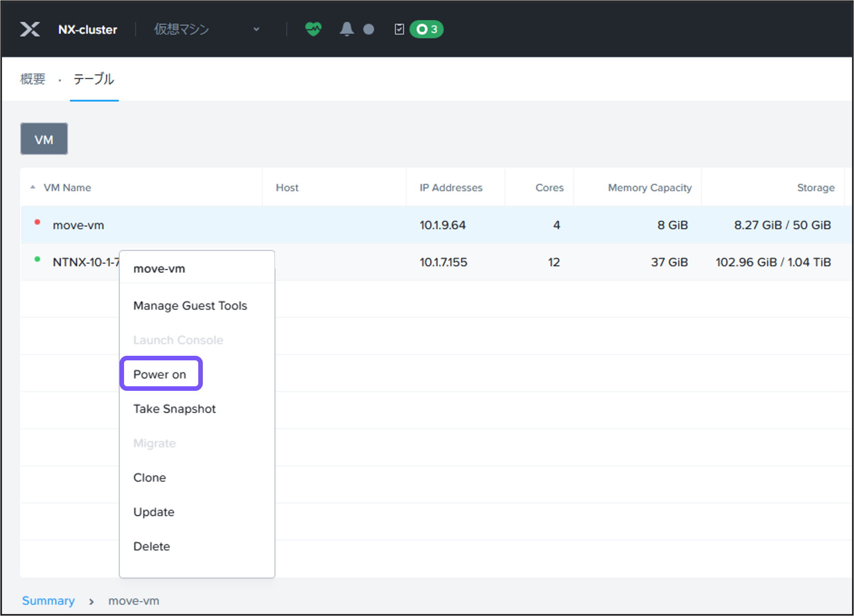This screenshot has height=616, width=854.
Task: Click Update in the context menu
Action: point(154,512)
